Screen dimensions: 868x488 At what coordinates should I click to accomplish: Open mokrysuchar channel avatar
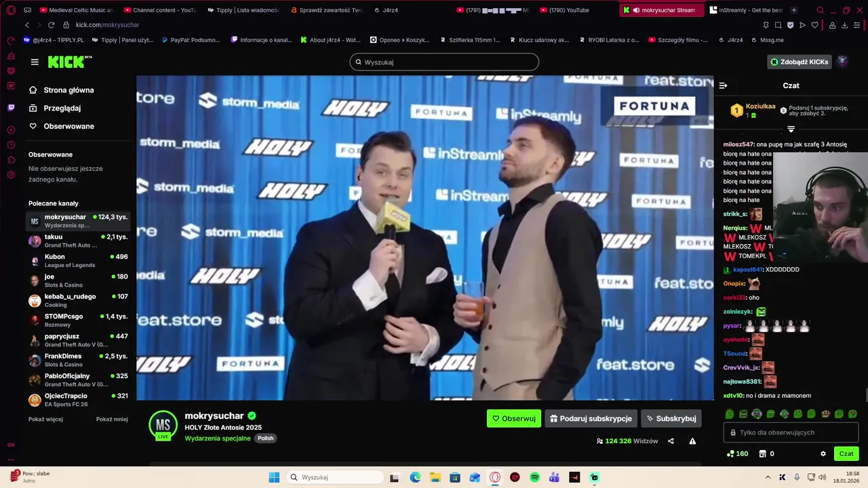click(163, 425)
